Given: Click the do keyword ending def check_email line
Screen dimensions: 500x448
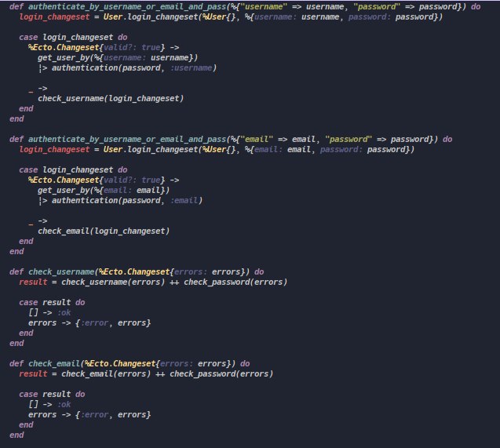Looking at the screenshot, I should click(x=245, y=363).
